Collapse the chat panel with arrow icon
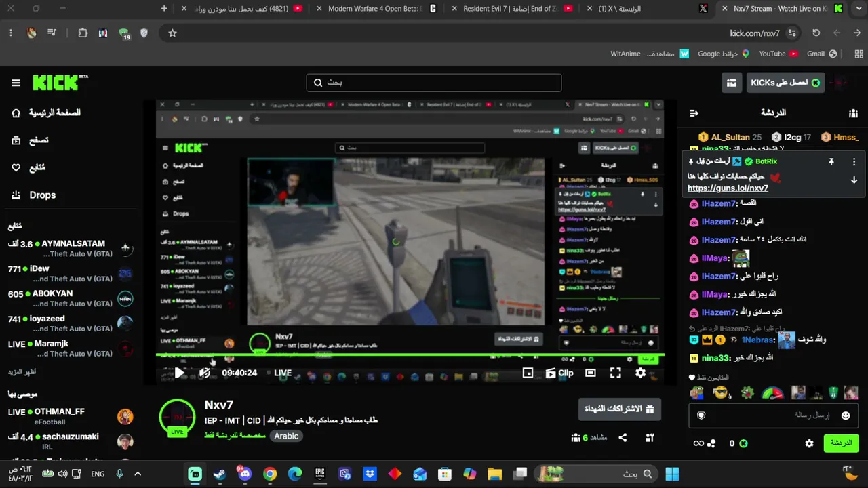 pos(694,113)
